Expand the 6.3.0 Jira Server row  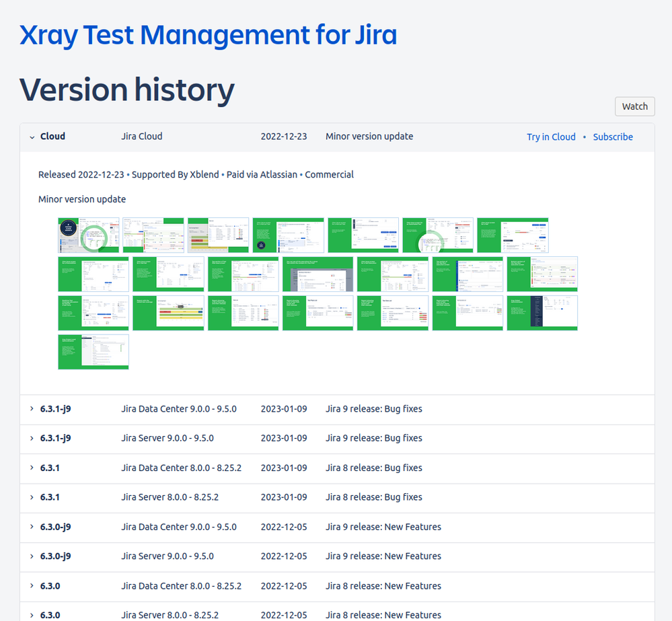32,615
